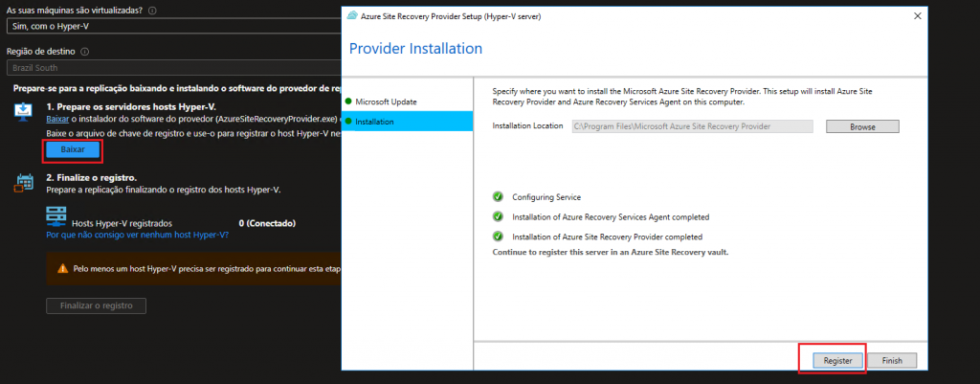Open the Brazil South region dropdown
The width and height of the screenshot is (980, 384).
172,68
